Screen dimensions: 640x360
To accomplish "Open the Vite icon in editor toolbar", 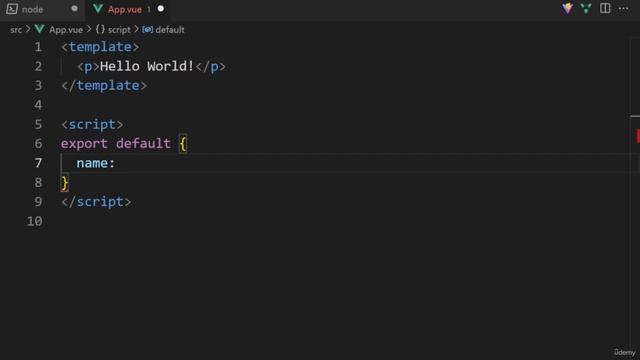I will tap(567, 9).
